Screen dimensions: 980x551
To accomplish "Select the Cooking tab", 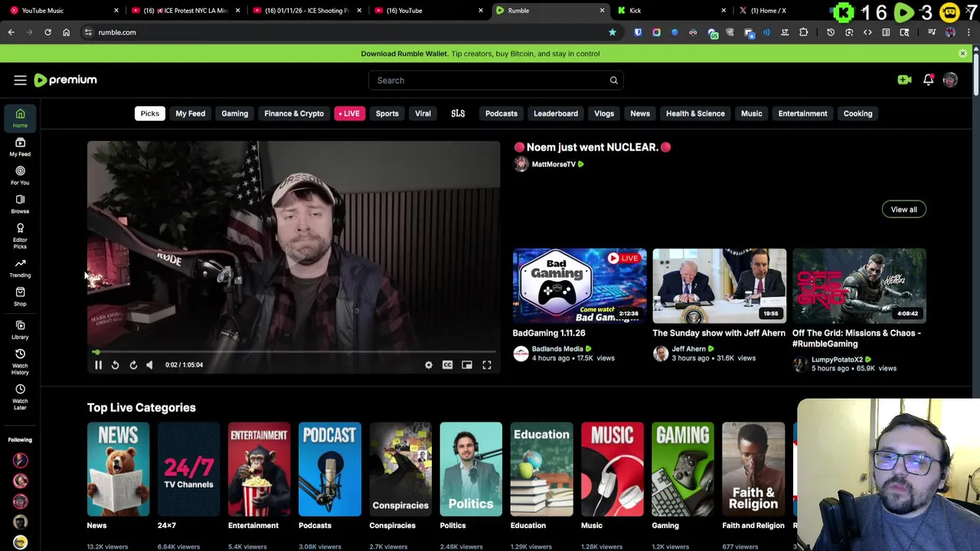I will pyautogui.click(x=857, y=113).
